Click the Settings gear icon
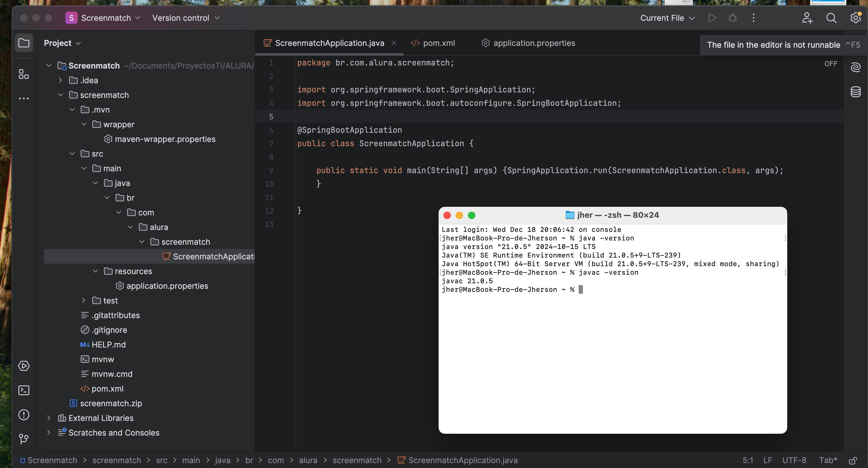Viewport: 868px width, 468px height. pyautogui.click(x=855, y=17)
